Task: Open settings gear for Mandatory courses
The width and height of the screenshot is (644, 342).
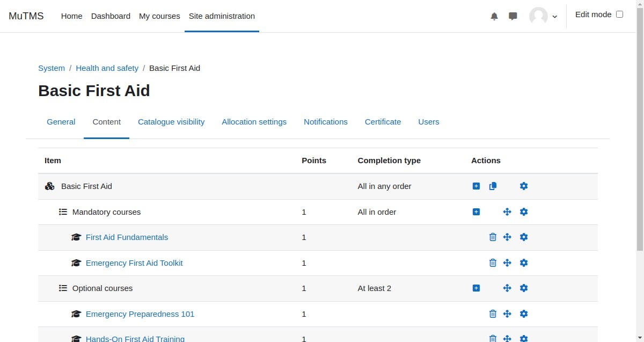Action: pos(524,212)
